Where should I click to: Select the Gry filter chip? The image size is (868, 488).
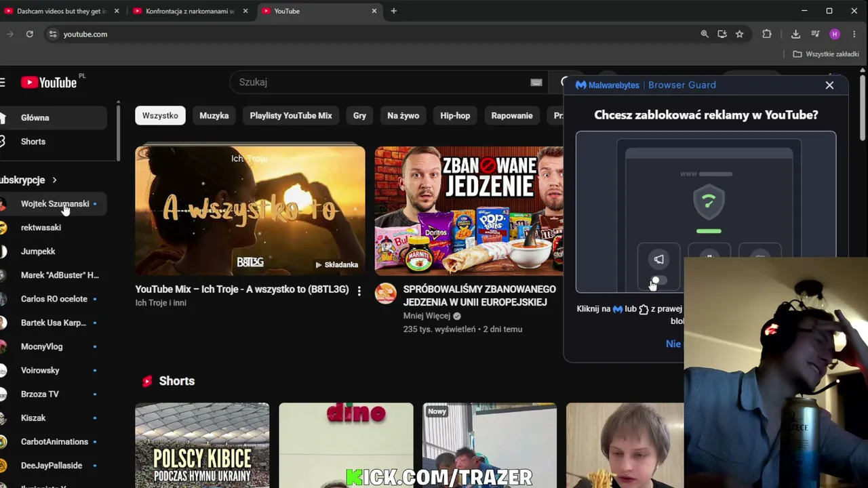[359, 115]
